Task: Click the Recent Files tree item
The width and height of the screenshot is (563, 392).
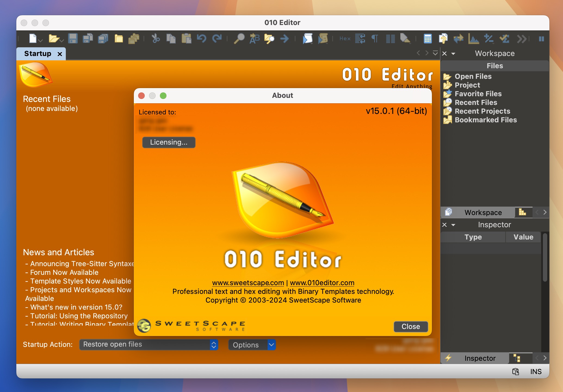Action: (x=476, y=102)
